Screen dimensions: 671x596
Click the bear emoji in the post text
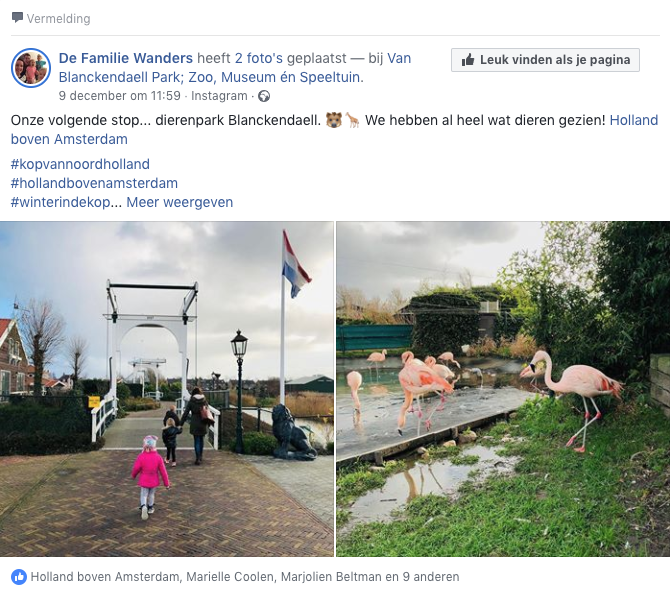(x=334, y=120)
